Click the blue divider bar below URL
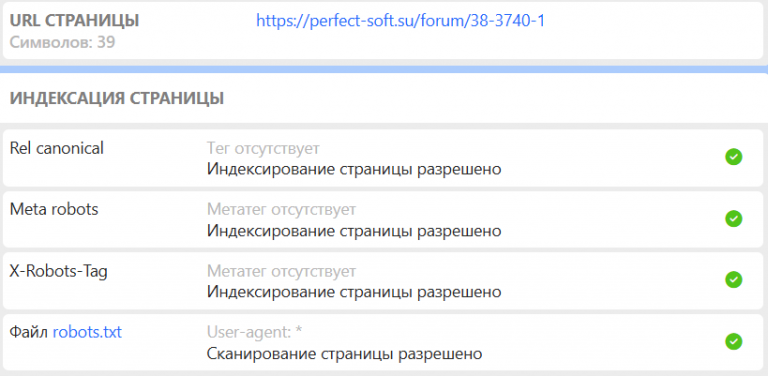 pos(384,69)
